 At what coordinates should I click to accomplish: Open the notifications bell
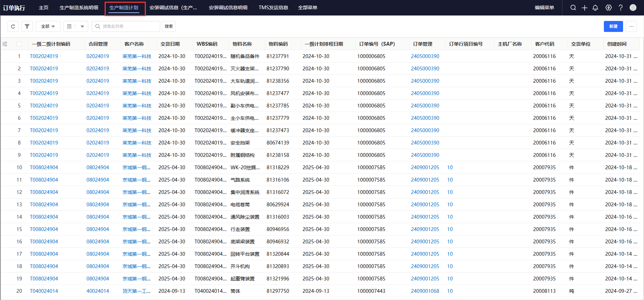click(x=595, y=8)
